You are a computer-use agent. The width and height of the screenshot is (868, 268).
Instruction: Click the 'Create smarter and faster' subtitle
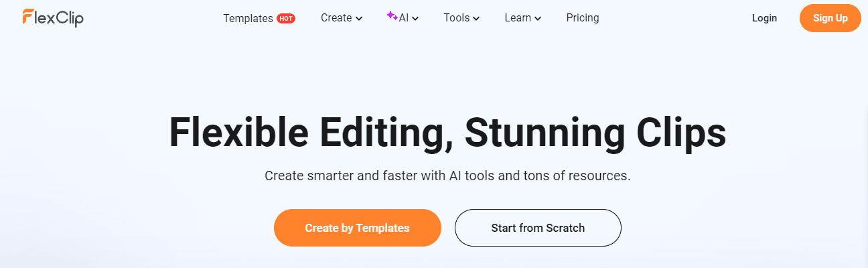pyautogui.click(x=447, y=176)
